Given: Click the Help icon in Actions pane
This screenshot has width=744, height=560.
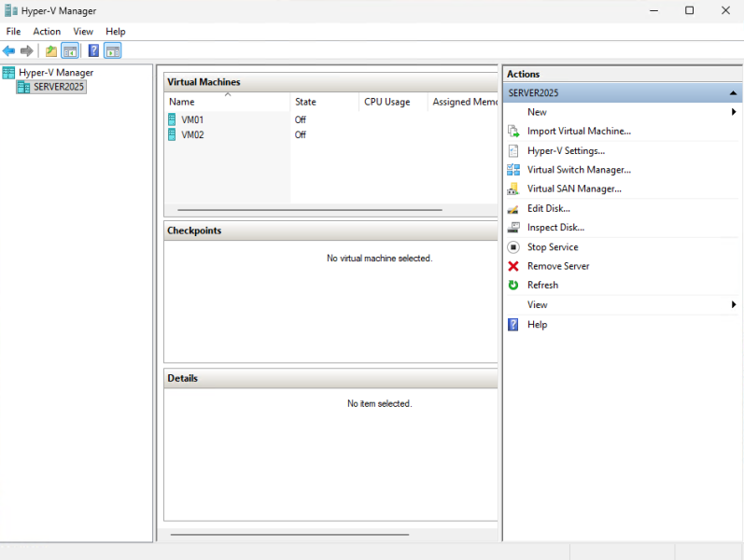Looking at the screenshot, I should pos(512,325).
